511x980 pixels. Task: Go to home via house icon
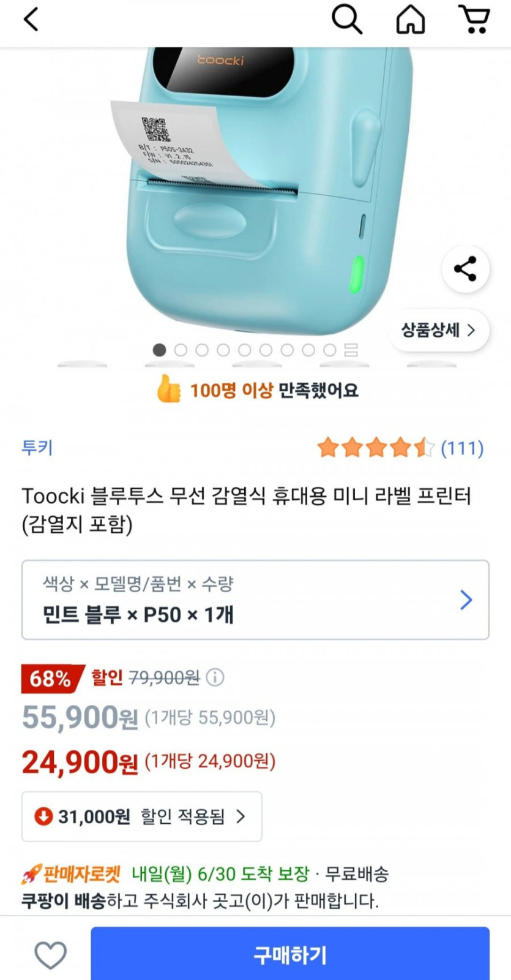click(x=411, y=20)
